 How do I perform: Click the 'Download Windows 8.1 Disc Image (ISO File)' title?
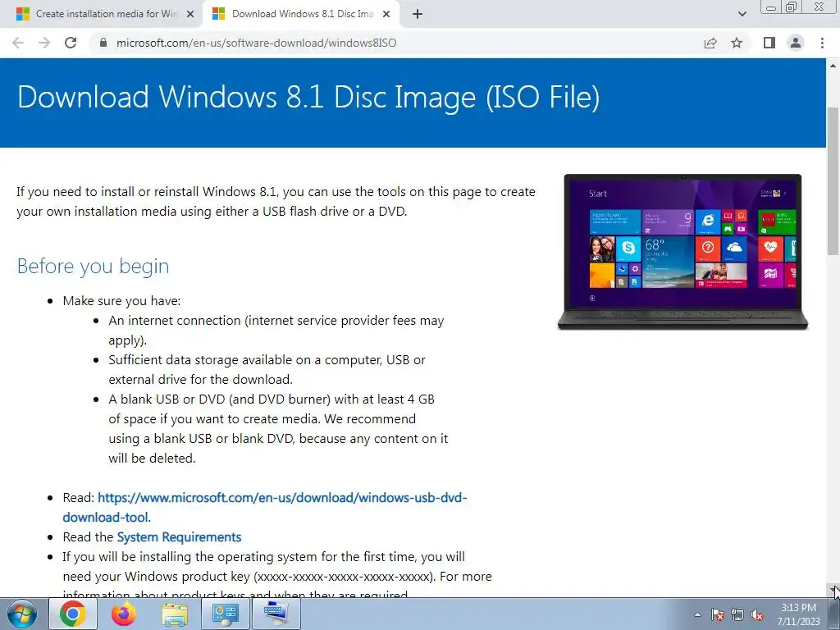click(308, 97)
